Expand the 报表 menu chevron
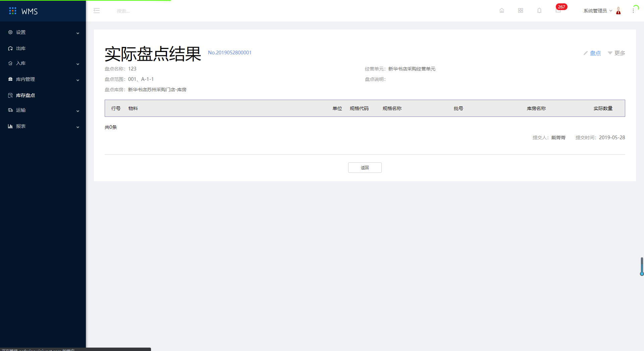644x351 pixels. [78, 127]
